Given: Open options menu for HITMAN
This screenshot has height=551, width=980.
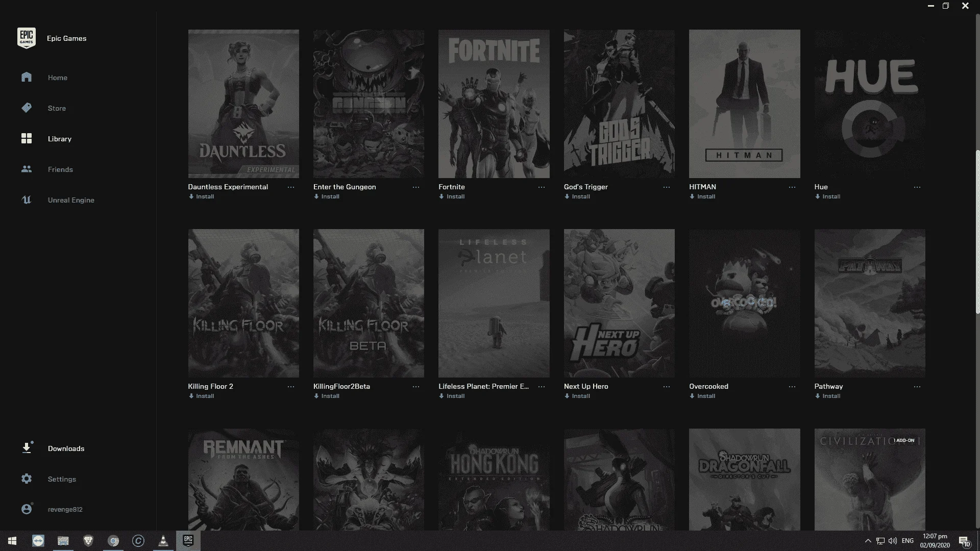Looking at the screenshot, I should pos(792,187).
